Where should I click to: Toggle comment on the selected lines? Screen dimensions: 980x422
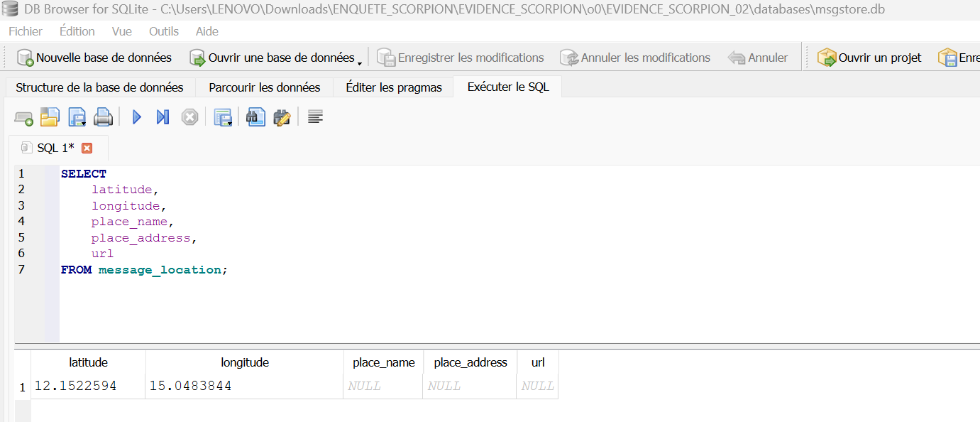click(316, 117)
